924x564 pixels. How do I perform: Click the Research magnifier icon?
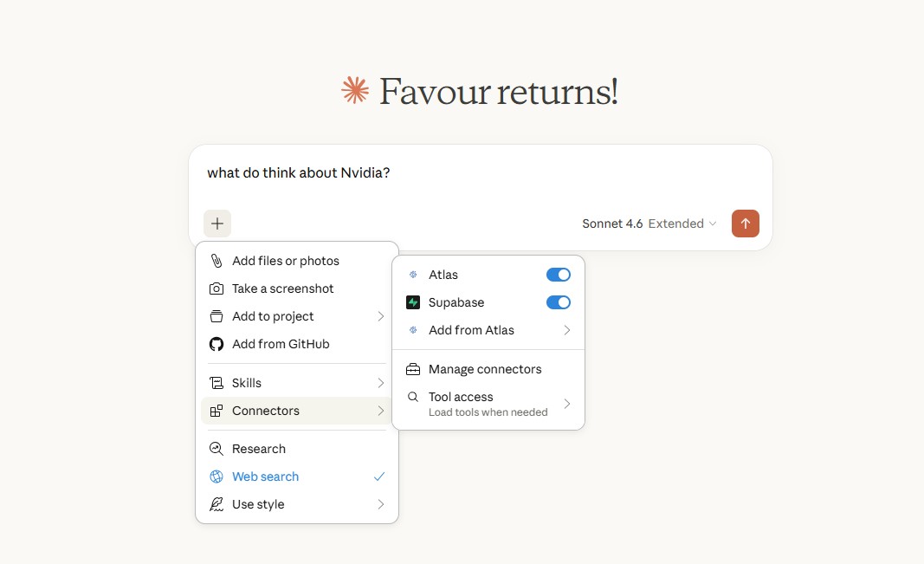click(x=216, y=449)
